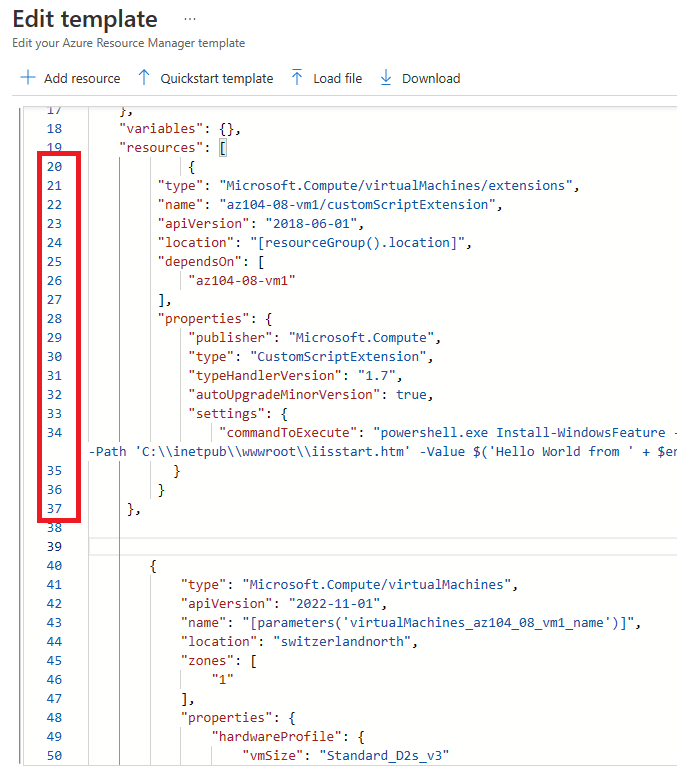The height and width of the screenshot is (767, 677).
Task: Click "switzerlandnorth" location value
Action: tap(342, 642)
